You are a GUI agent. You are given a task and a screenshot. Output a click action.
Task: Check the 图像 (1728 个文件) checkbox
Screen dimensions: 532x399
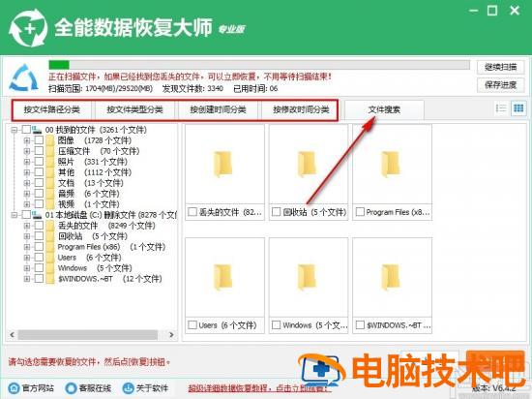coord(39,140)
